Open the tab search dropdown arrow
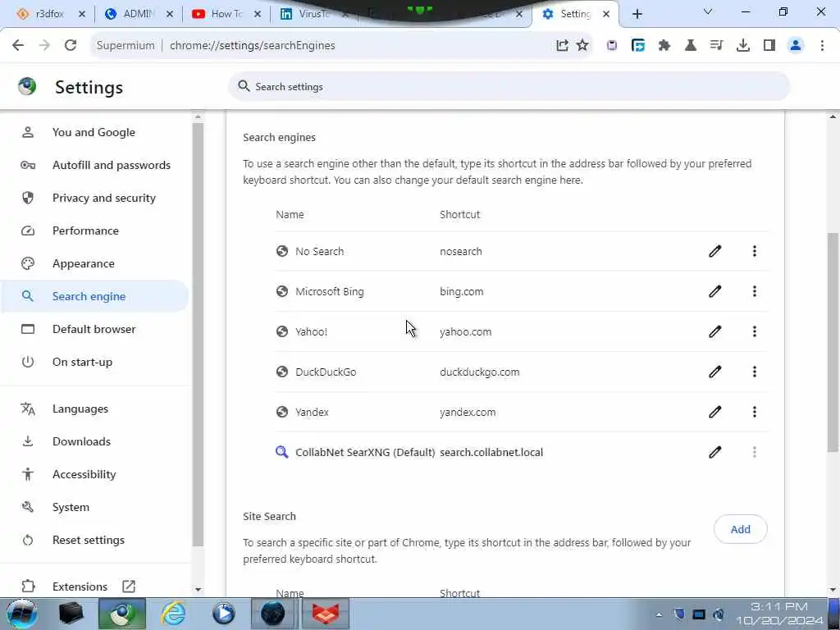The height and width of the screenshot is (630, 840). [708, 11]
